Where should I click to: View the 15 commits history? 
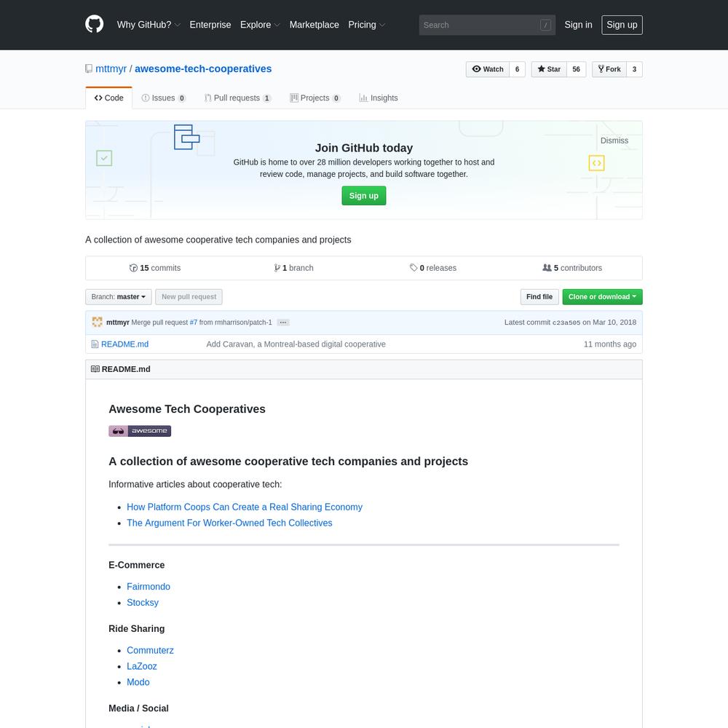pyautogui.click(x=155, y=268)
